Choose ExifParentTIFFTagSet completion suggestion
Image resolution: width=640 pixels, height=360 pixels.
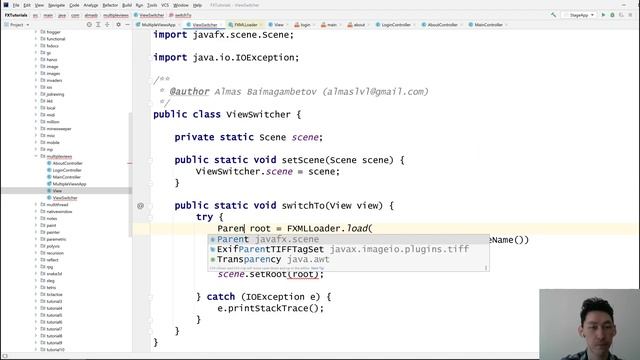(x=348, y=249)
